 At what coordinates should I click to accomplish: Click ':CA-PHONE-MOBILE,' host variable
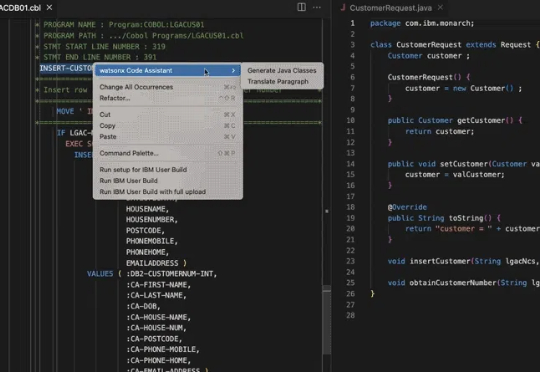click(x=163, y=350)
